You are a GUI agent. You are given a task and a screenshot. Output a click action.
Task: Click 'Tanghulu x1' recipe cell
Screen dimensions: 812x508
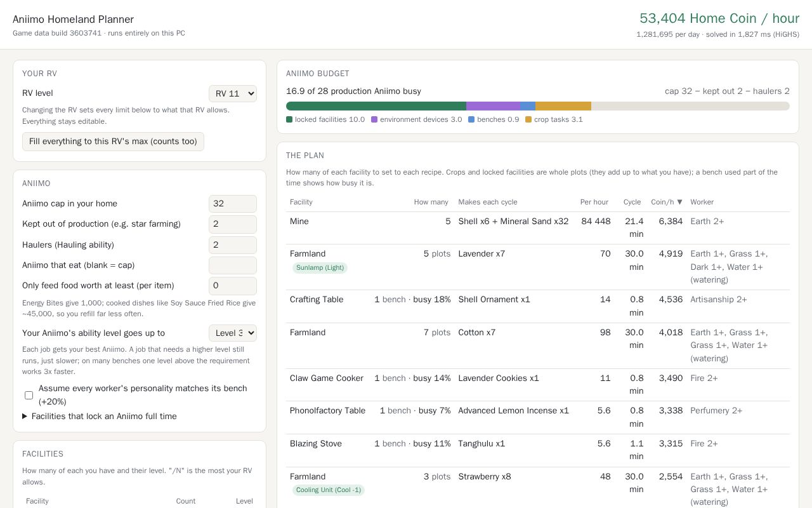[x=482, y=444]
